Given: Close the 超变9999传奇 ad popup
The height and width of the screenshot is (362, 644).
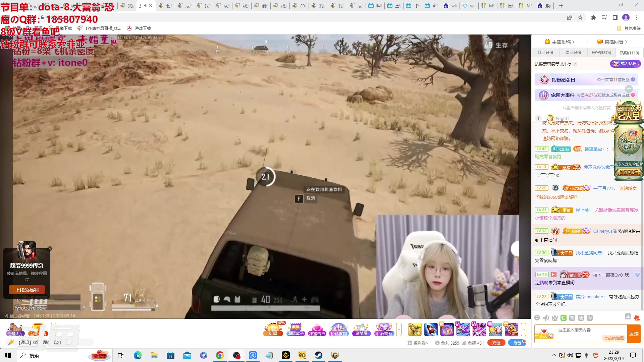Looking at the screenshot, I should coord(50,249).
